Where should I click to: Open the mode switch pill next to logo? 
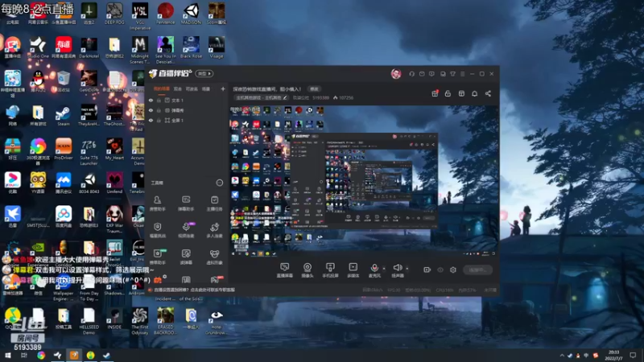pyautogui.click(x=204, y=73)
